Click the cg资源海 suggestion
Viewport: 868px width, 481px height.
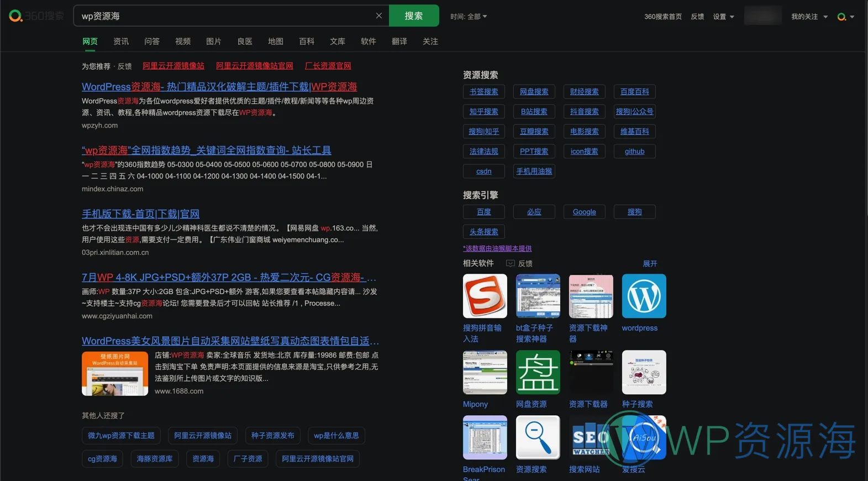tap(103, 459)
